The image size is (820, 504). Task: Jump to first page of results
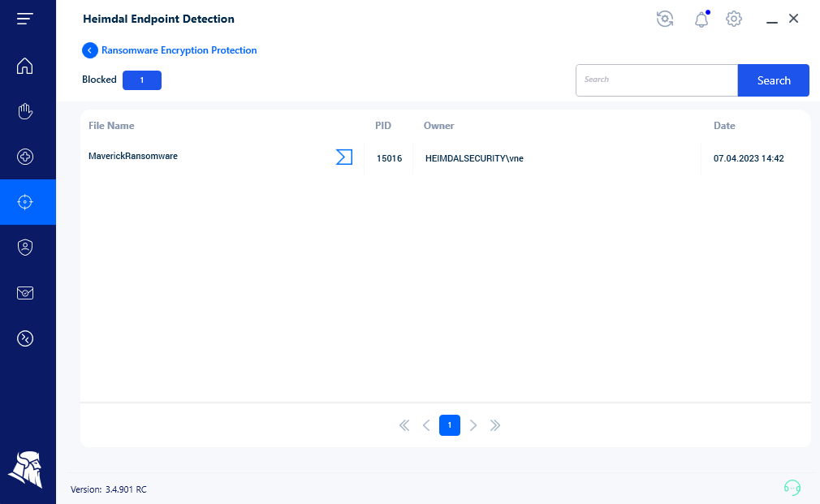[x=404, y=425]
